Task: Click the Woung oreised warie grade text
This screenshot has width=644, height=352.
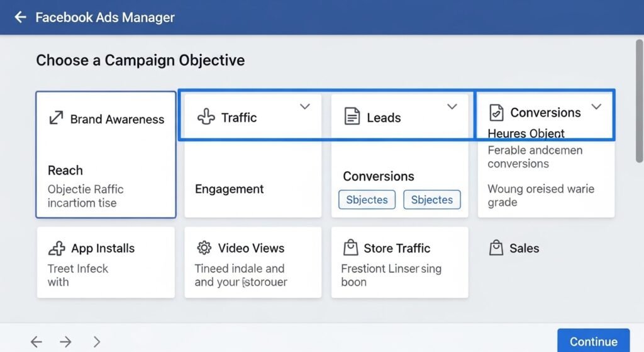Action: click(541, 195)
